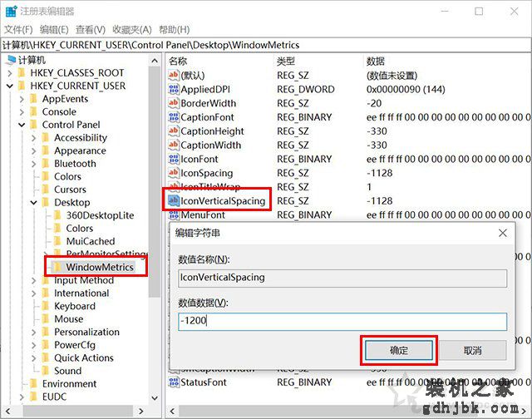Viewport: 532px width, 419px height.
Task: Click the HKEY_CURRENT_USER folder icon
Action: coord(22,86)
